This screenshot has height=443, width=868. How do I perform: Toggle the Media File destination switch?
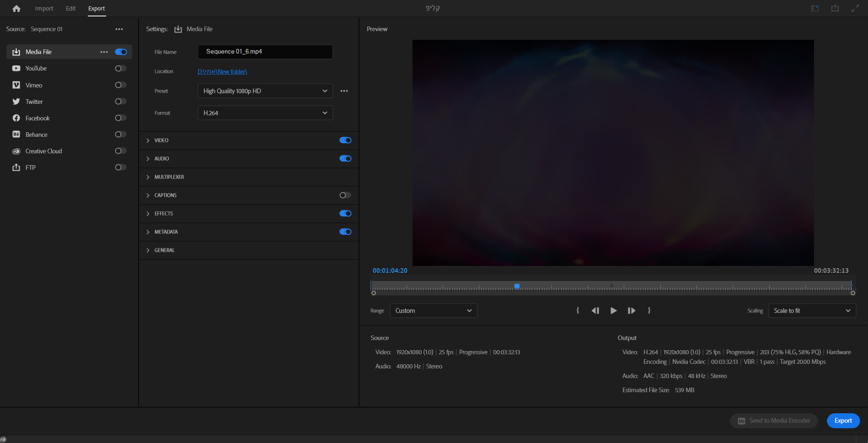pos(121,52)
